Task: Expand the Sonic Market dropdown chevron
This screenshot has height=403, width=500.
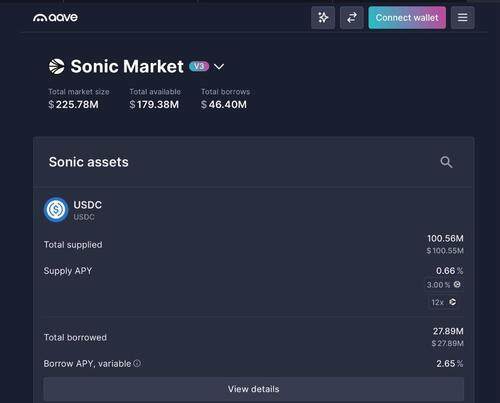Action: point(219,67)
